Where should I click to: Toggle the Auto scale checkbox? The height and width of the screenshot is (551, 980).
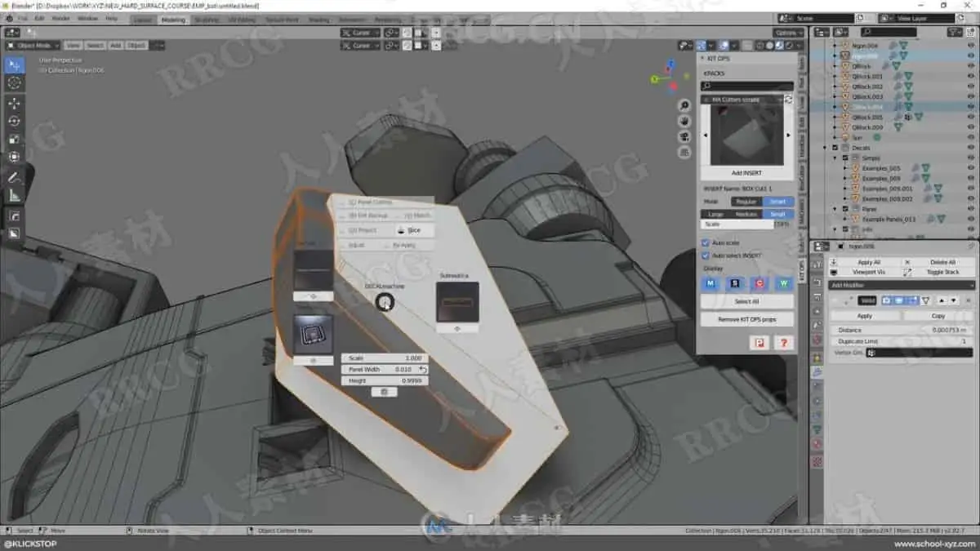coord(706,242)
